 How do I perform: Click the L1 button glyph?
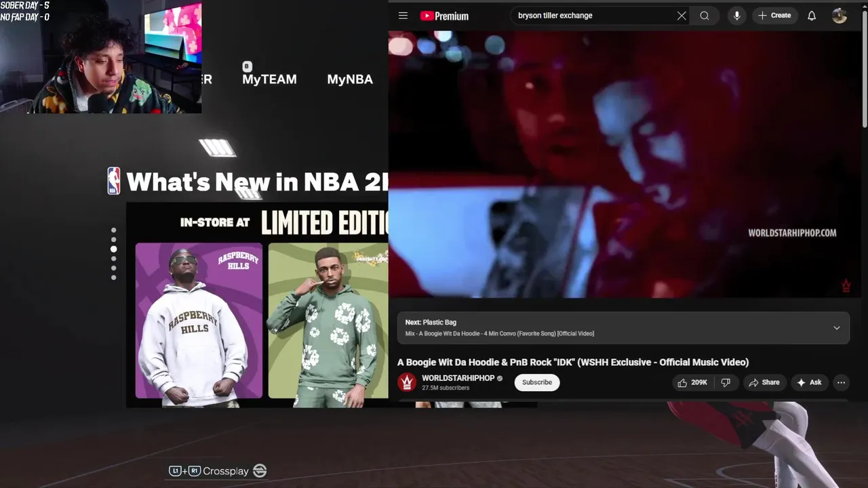pyautogui.click(x=175, y=471)
